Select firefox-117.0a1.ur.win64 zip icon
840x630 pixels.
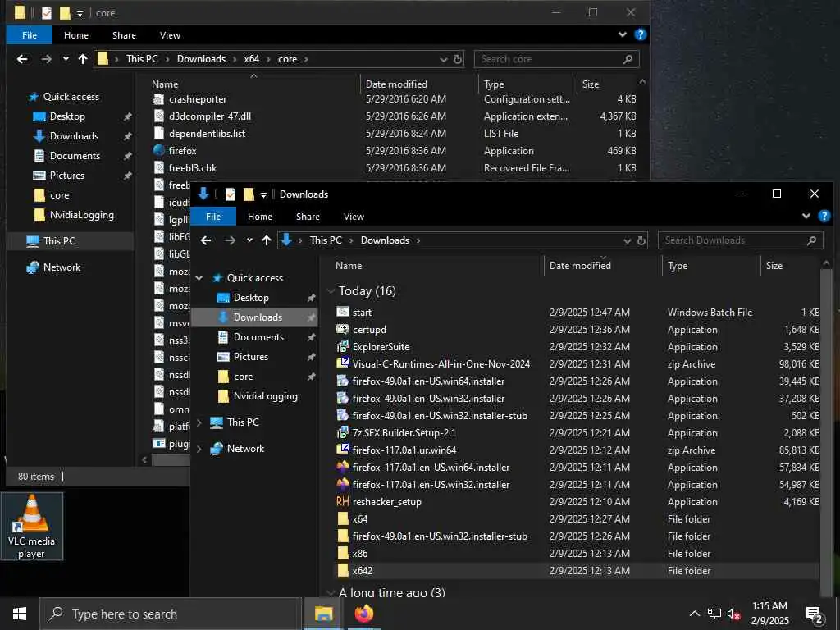342,450
